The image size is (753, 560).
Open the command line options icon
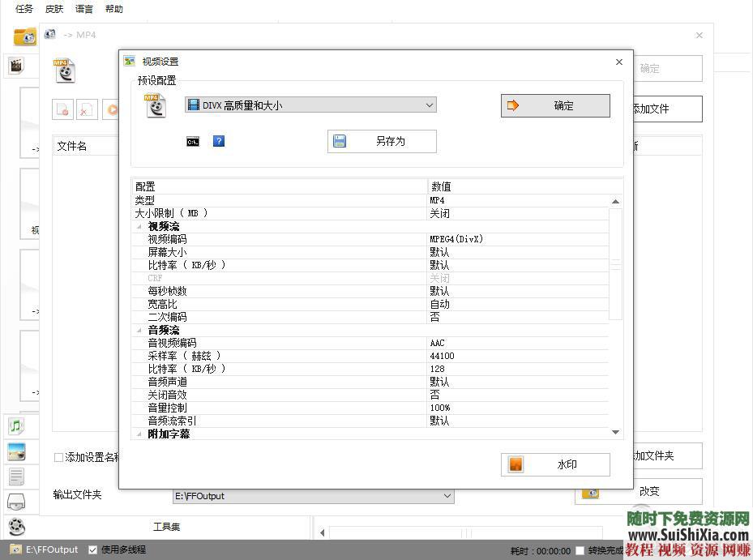coord(193,141)
